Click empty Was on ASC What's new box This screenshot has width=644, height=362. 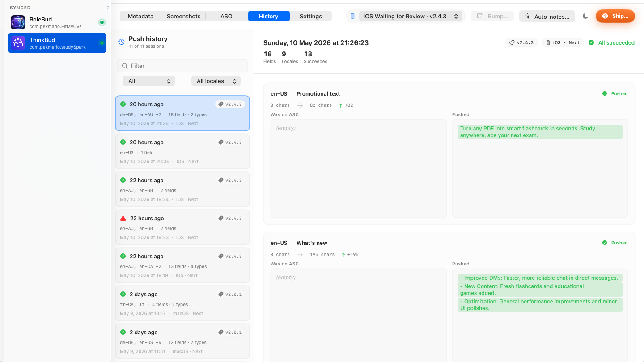click(359, 315)
